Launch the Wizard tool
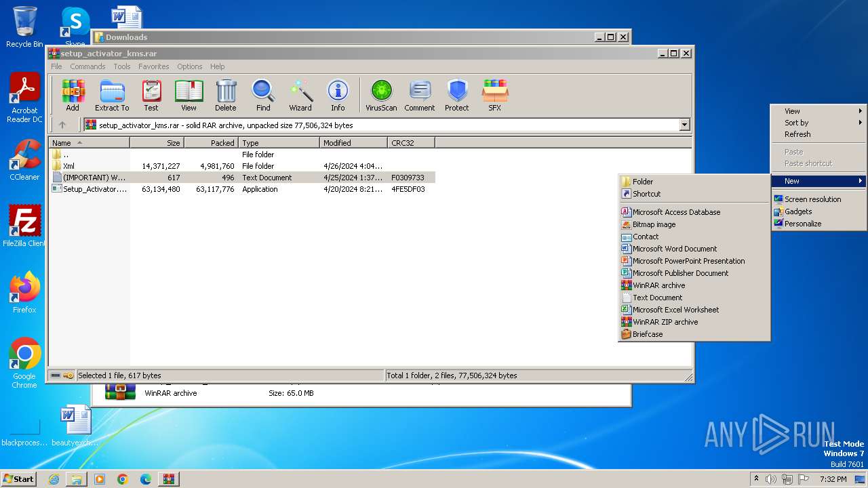 point(300,95)
